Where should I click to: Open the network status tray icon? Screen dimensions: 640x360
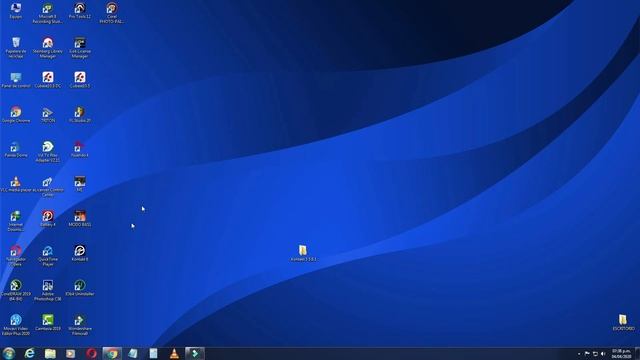click(595, 354)
